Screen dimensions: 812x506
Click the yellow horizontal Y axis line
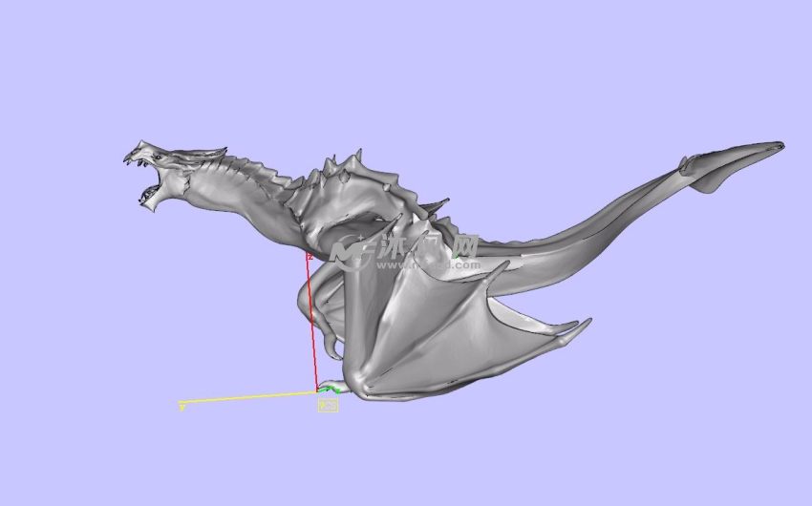pos(248,396)
